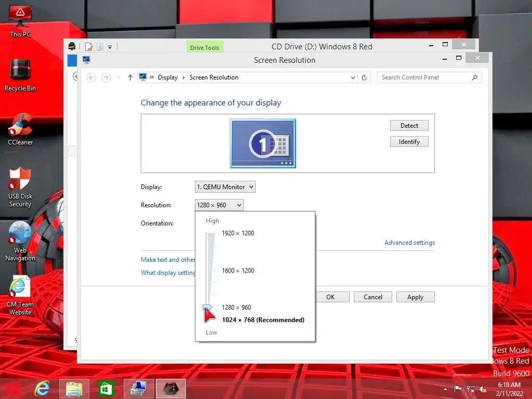Open the taskbar clock and date
532x399 pixels.
(x=509, y=389)
